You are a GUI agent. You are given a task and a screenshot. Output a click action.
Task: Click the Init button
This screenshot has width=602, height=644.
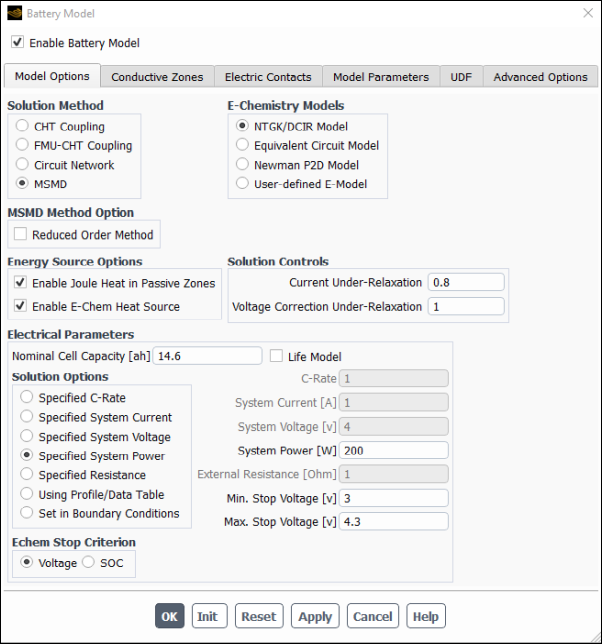(209, 616)
